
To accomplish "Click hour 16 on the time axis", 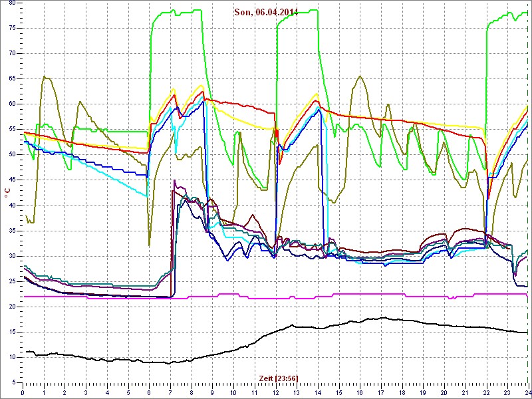I will (360, 391).
